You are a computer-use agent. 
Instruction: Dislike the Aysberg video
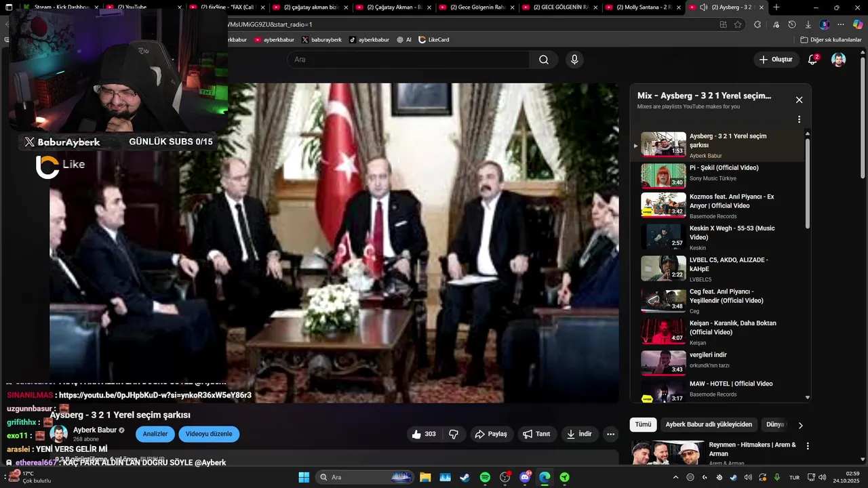(454, 434)
